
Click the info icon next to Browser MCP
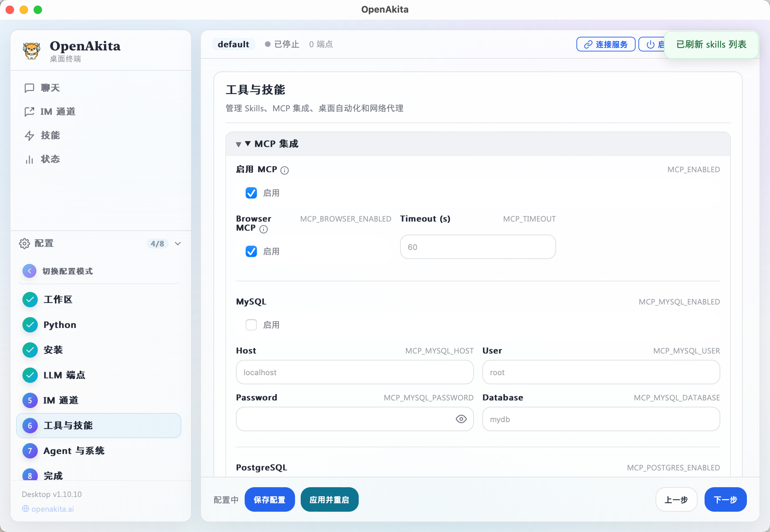click(x=264, y=230)
